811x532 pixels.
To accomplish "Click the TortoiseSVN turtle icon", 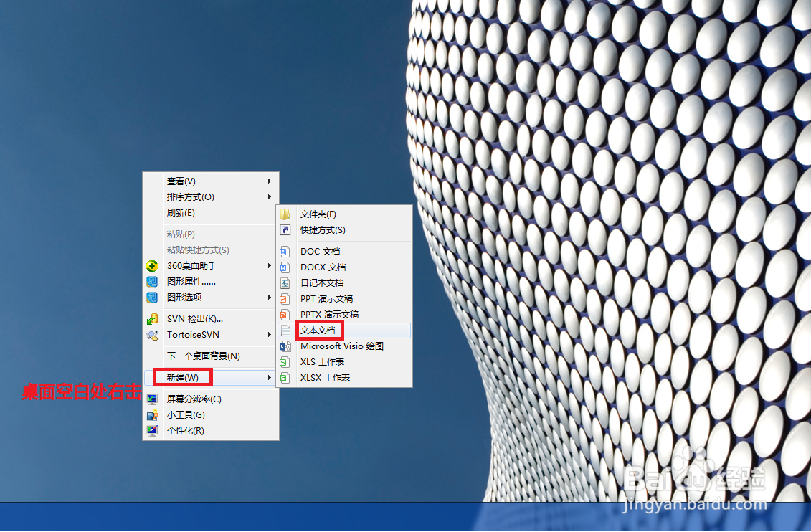I will [x=153, y=335].
